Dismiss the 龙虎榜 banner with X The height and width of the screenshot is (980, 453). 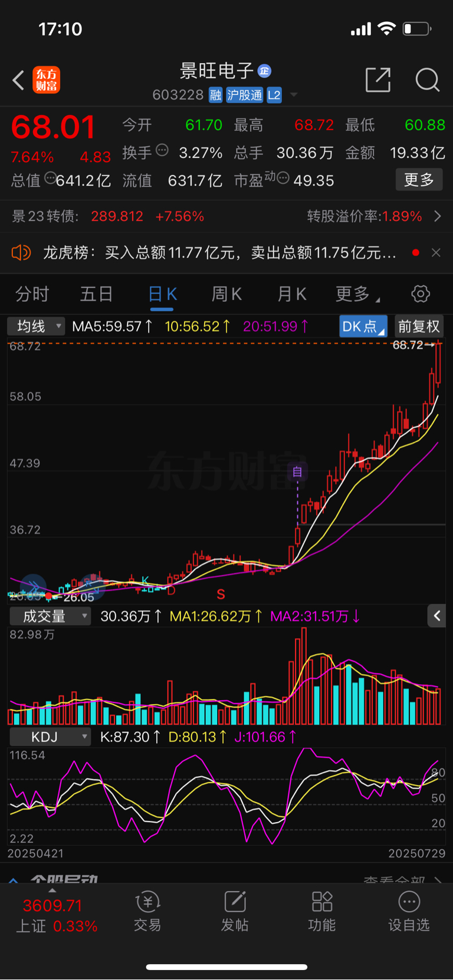(436, 253)
